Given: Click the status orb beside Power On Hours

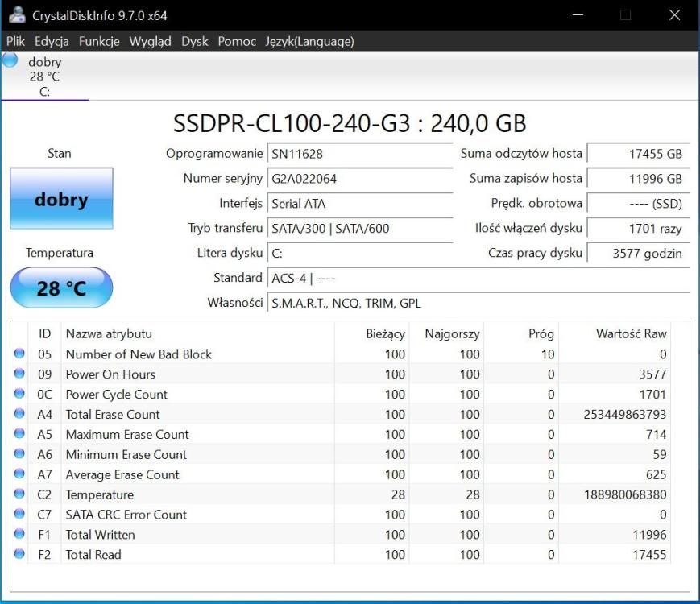Looking at the screenshot, I should pos(19,374).
